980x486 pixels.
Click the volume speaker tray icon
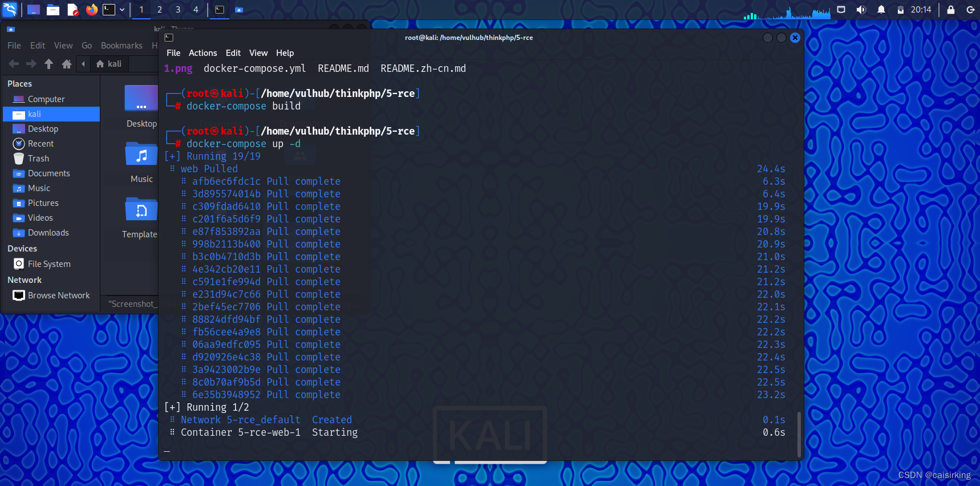(861, 10)
